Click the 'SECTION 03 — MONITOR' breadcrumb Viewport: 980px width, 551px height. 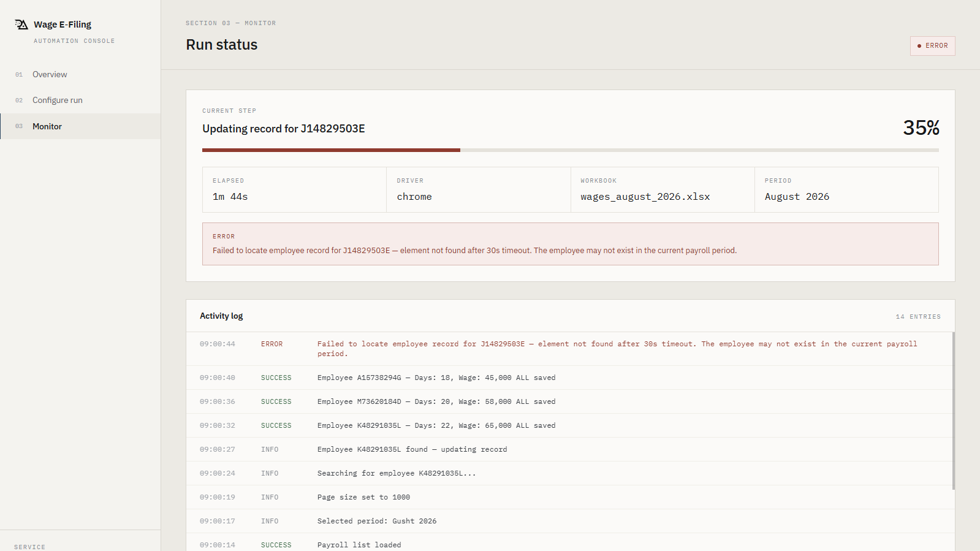click(x=230, y=23)
